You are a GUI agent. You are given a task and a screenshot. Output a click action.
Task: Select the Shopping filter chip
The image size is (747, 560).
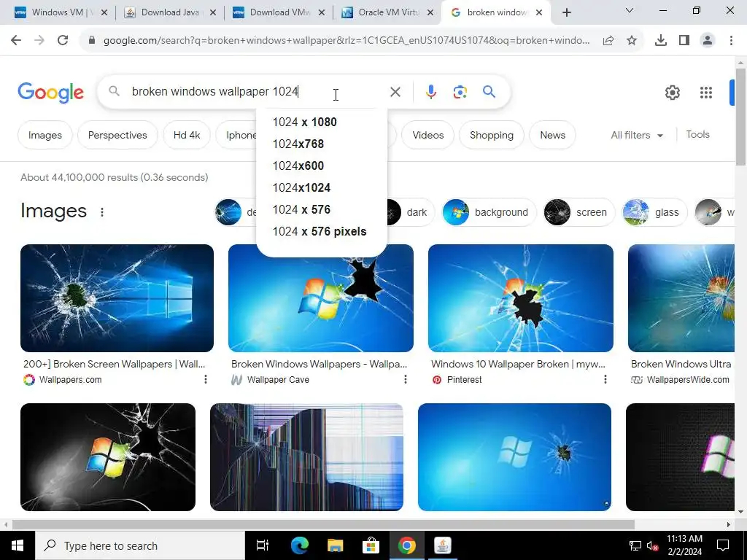tap(492, 135)
